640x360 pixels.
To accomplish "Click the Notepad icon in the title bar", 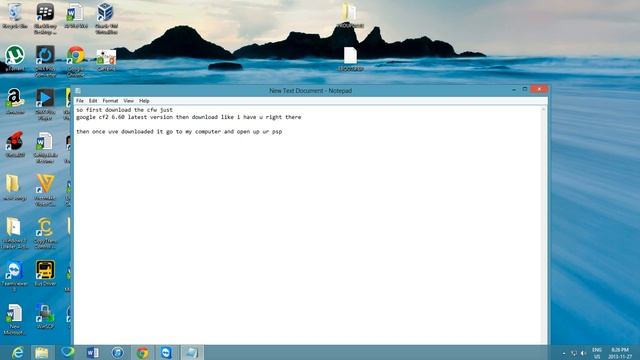I will tap(78, 91).
